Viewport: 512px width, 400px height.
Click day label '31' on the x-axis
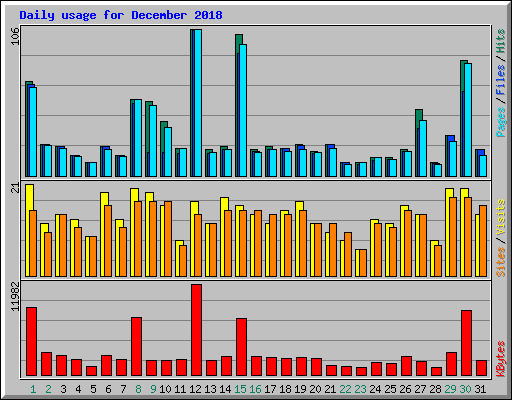[480, 389]
